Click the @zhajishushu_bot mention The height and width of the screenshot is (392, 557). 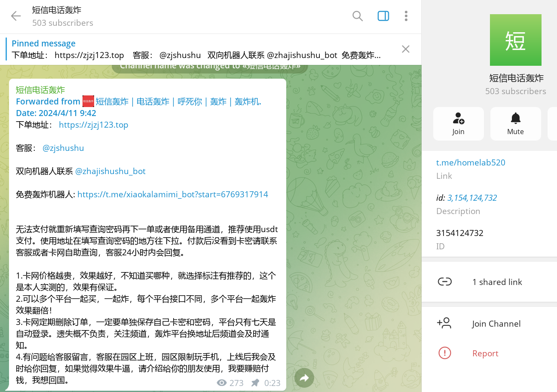coord(110,171)
